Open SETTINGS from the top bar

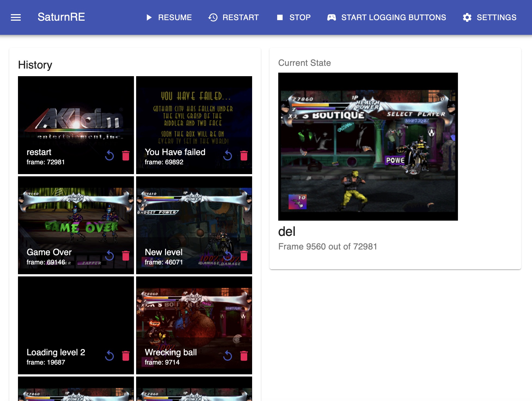(490, 17)
